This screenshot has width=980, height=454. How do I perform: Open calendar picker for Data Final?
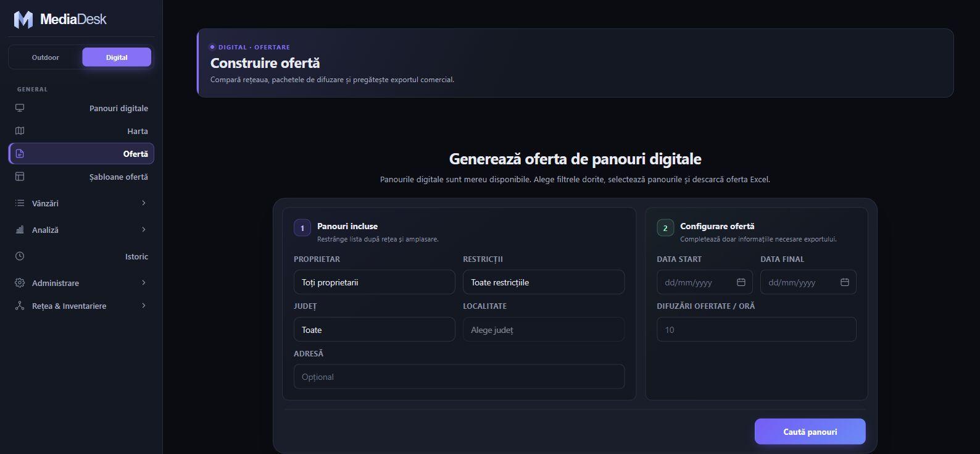click(x=845, y=282)
